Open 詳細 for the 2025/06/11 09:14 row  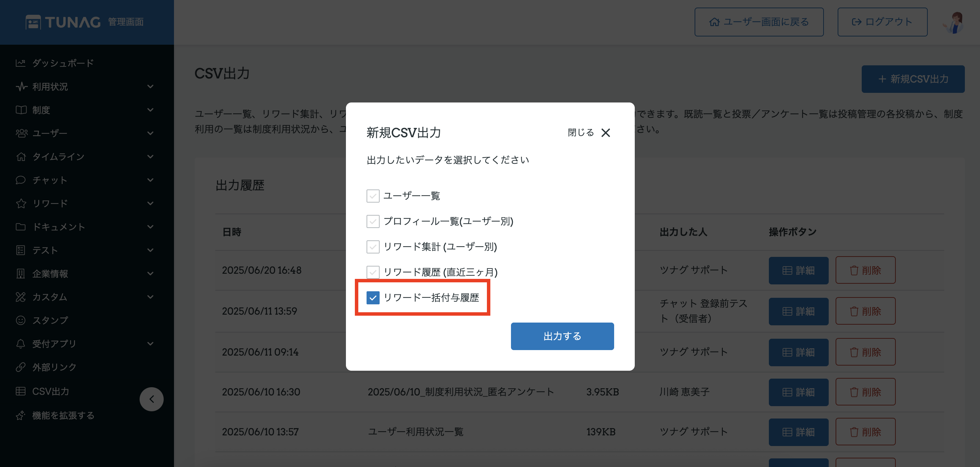click(798, 352)
